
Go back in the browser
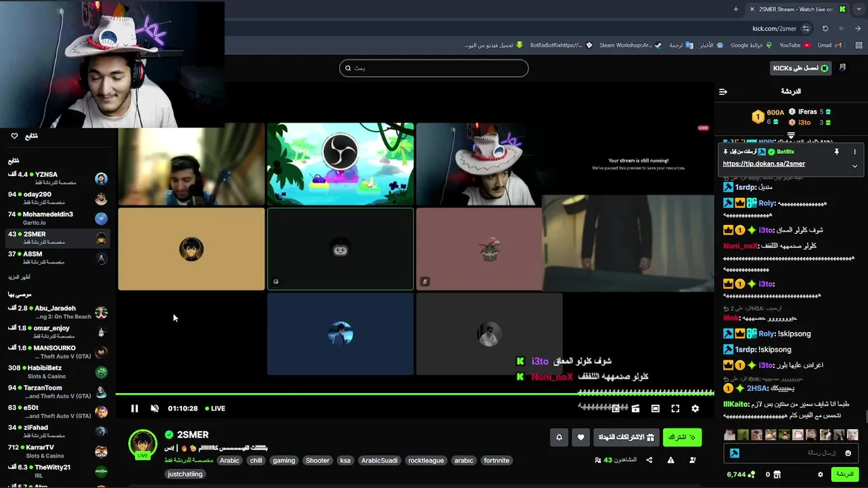(858, 28)
